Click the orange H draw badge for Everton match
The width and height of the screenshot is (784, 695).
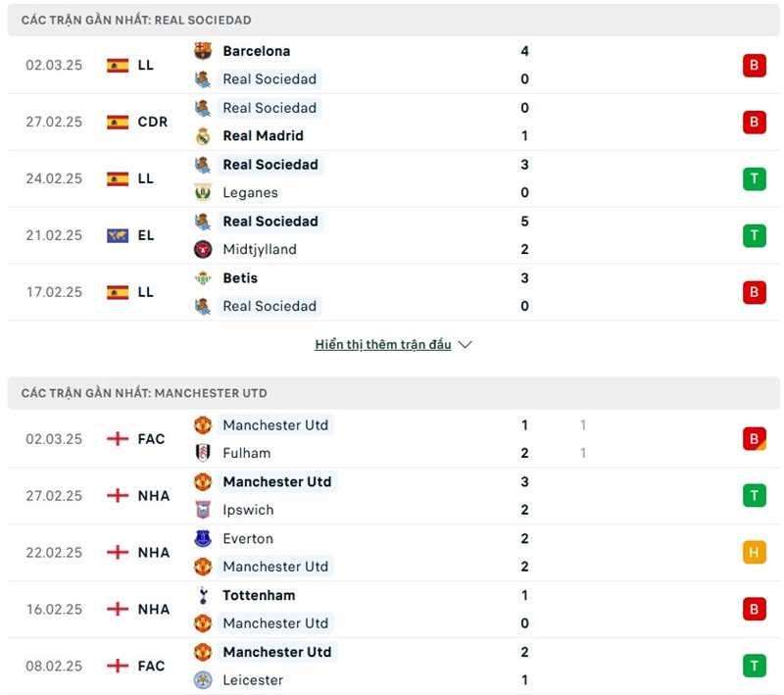(754, 552)
